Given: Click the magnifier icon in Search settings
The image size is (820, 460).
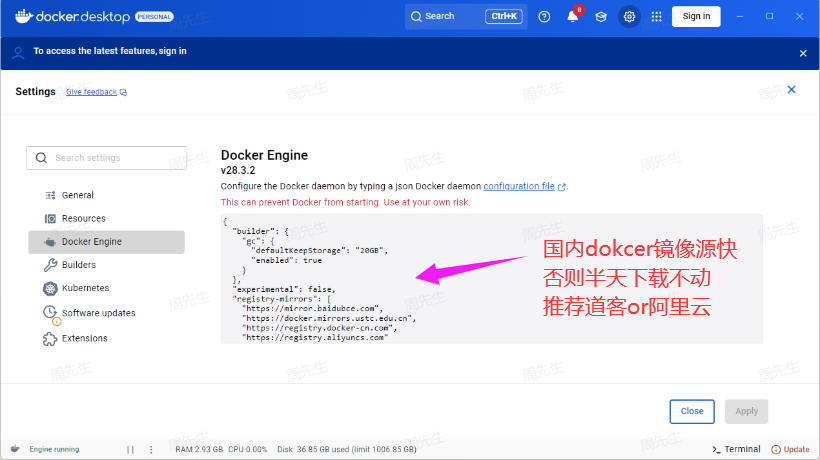Looking at the screenshot, I should [41, 158].
